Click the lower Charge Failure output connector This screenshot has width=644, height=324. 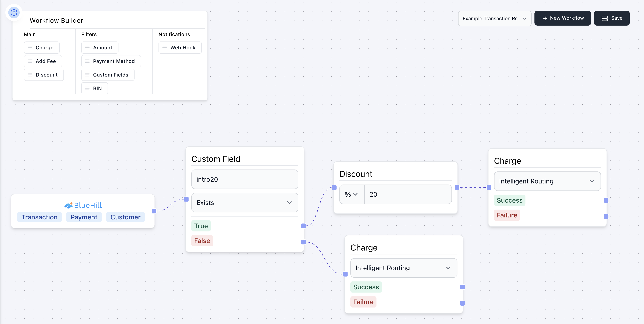click(462, 303)
